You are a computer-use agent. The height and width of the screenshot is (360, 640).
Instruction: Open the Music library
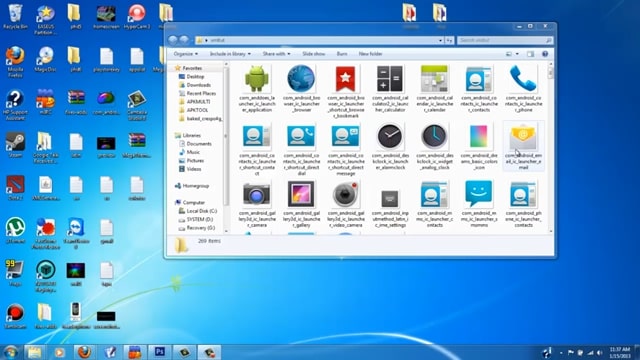pyautogui.click(x=189, y=152)
